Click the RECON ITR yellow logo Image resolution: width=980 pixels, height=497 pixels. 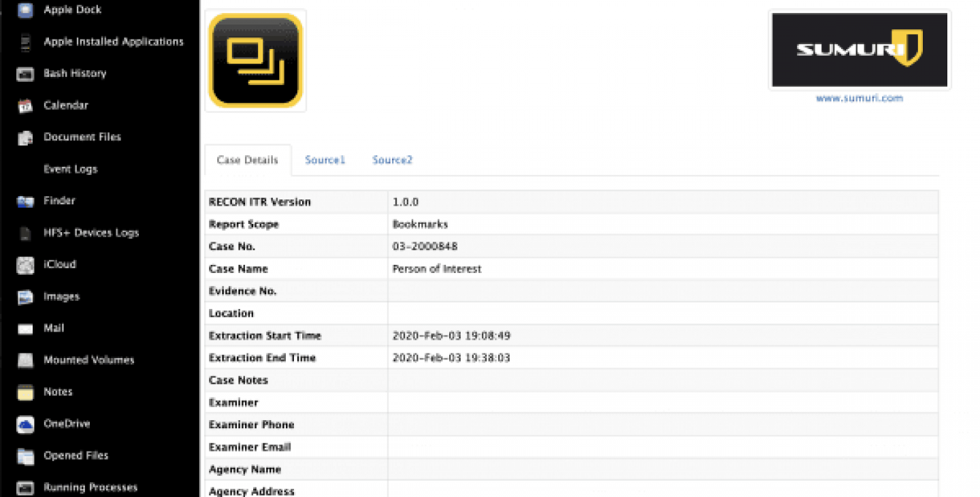tap(255, 61)
